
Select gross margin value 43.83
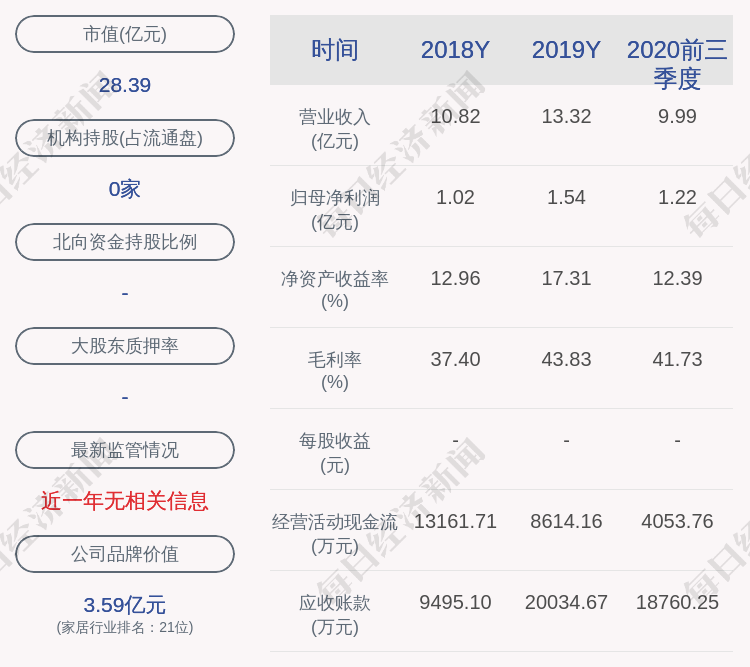[566, 359]
